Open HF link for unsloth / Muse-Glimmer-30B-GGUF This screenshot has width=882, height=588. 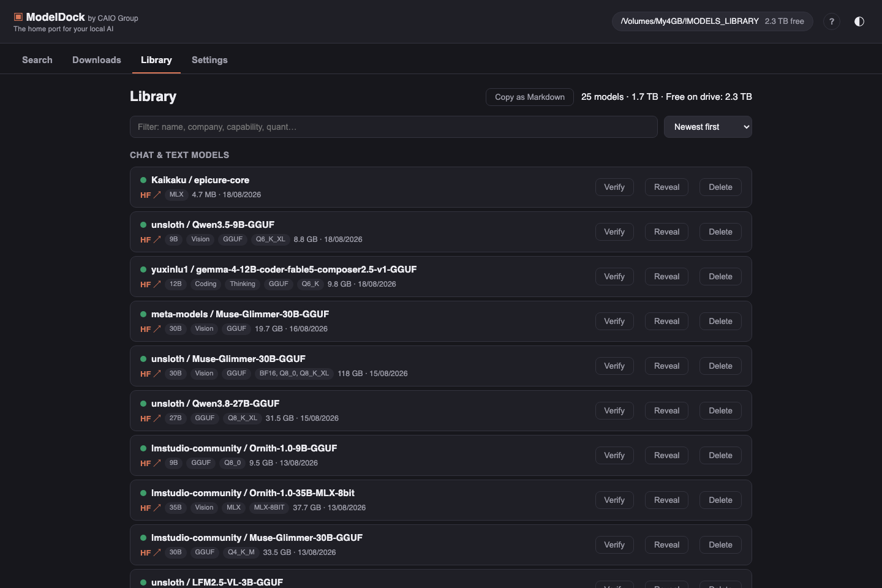tap(150, 374)
